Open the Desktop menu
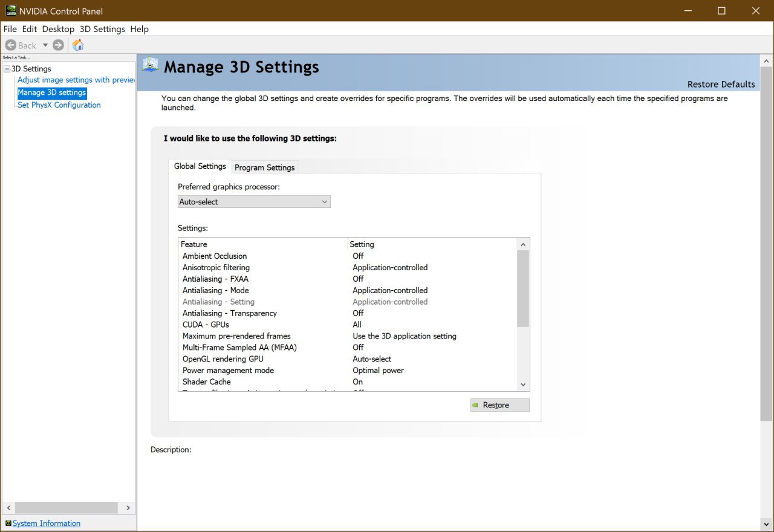Screen dimensions: 774x532 pos(58,29)
